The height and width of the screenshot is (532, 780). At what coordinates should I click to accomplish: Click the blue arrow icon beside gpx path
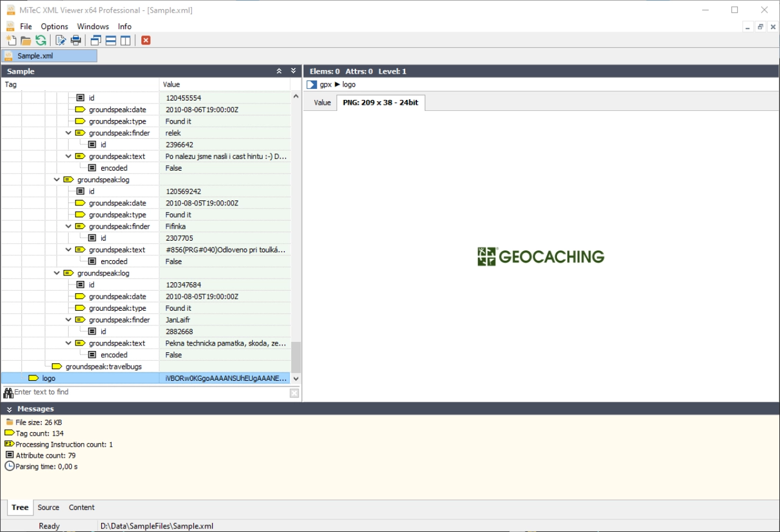click(x=312, y=85)
